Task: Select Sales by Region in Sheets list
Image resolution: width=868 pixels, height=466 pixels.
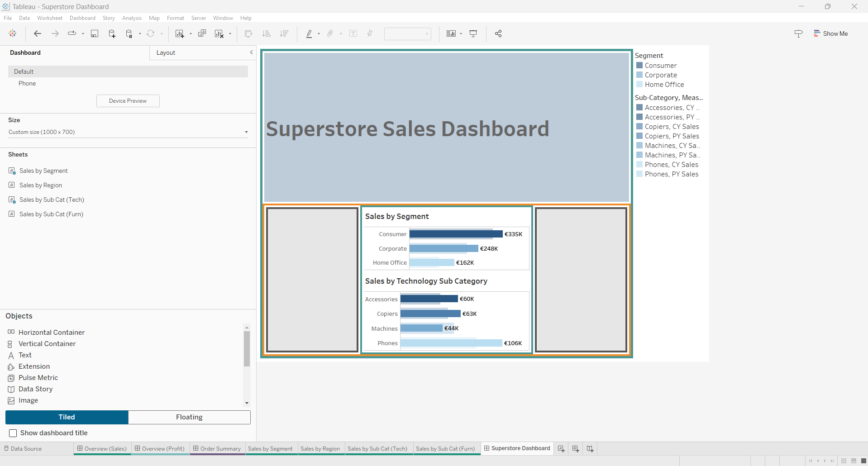Action: click(41, 185)
